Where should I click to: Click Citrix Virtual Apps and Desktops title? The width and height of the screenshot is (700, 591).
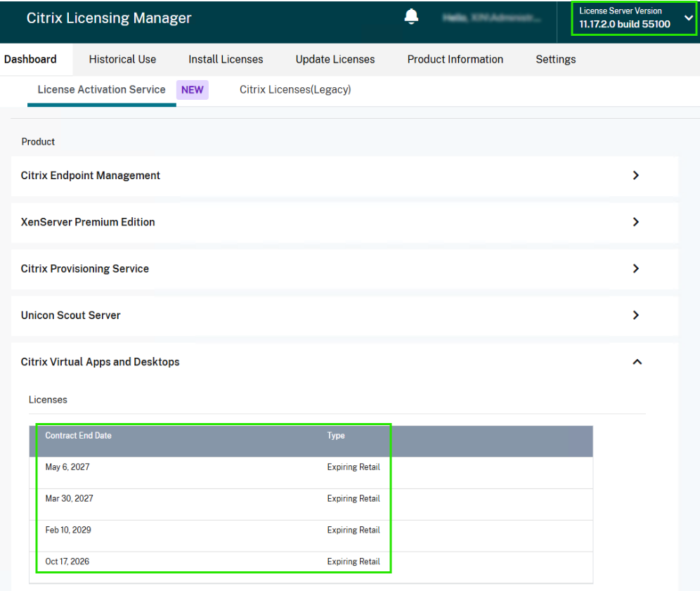(x=100, y=362)
